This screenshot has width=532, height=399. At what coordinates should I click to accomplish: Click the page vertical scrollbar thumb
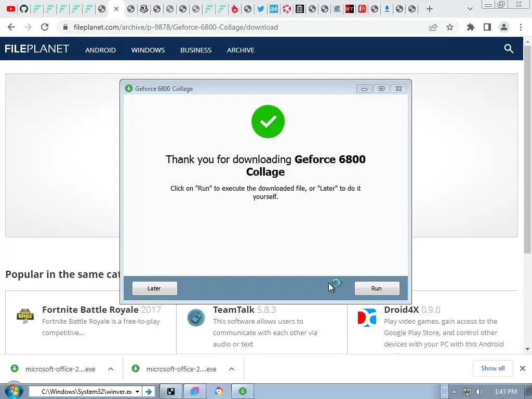(x=527, y=149)
